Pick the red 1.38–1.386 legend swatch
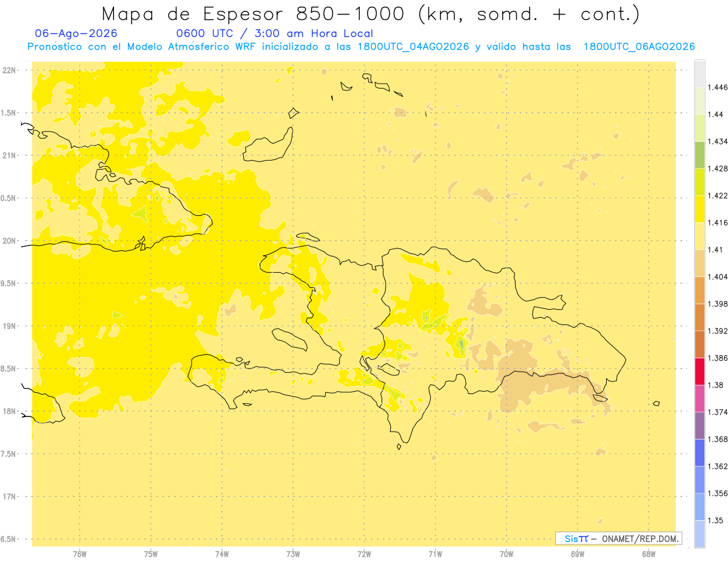728x562 pixels. point(699,372)
